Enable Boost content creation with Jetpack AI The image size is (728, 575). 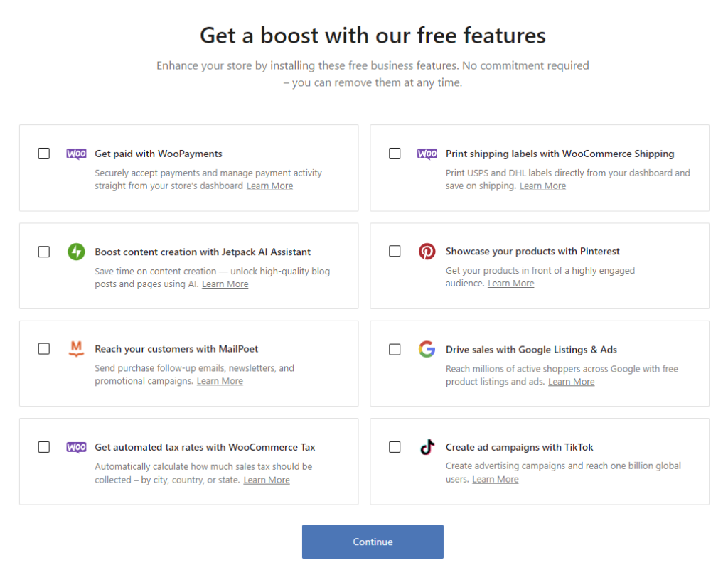pyautogui.click(x=43, y=252)
